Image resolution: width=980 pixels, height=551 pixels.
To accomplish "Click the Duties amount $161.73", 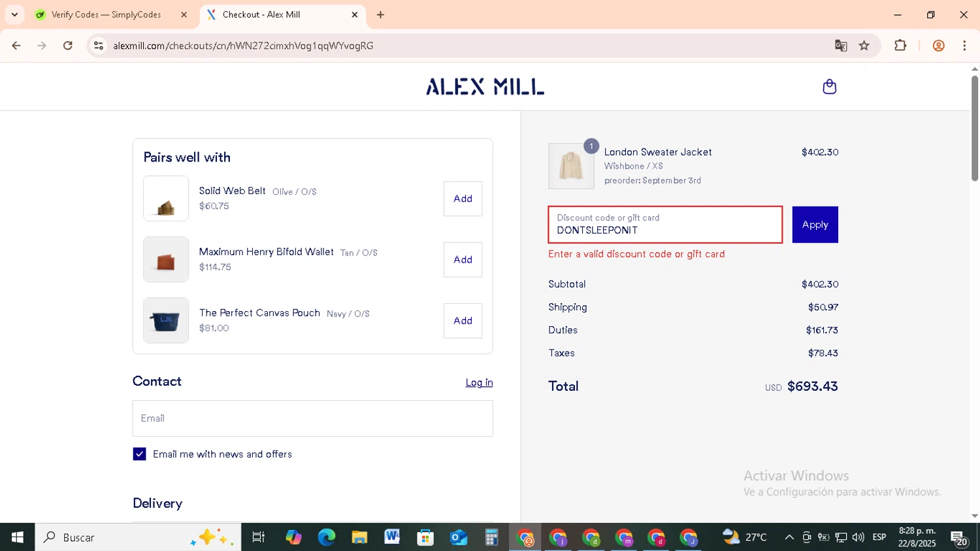I will click(x=822, y=330).
